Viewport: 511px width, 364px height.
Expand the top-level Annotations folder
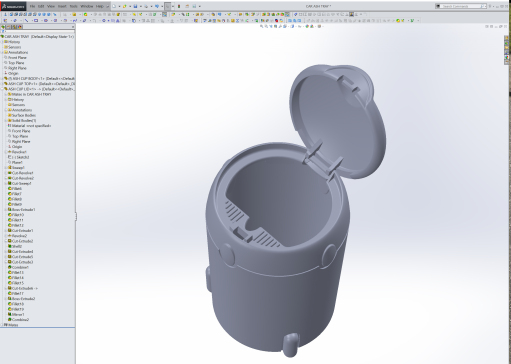pos(2,52)
